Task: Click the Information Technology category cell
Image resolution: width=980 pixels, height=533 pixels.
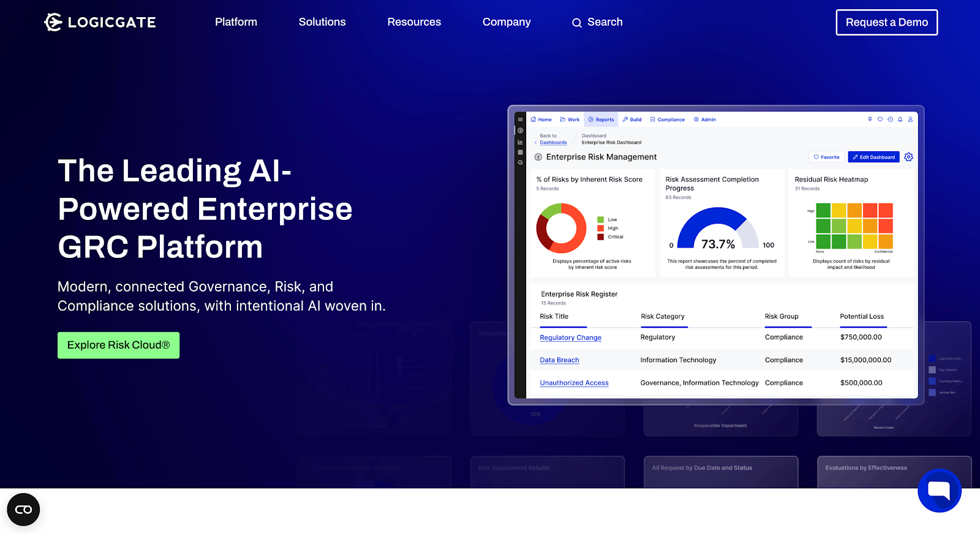Action: [678, 360]
